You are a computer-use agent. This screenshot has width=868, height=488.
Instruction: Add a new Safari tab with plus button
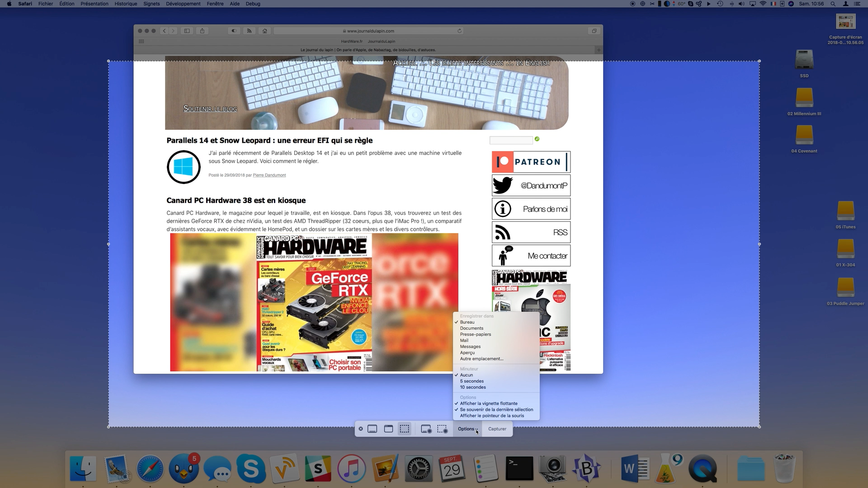[599, 50]
